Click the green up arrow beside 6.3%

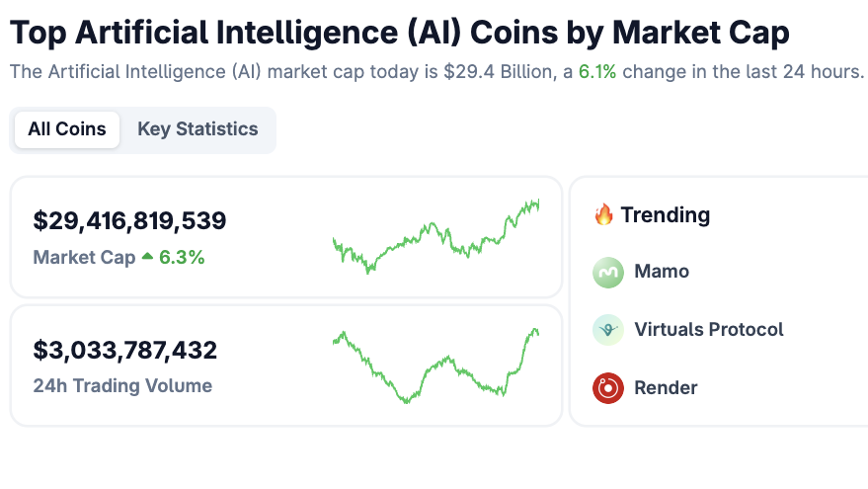tap(147, 257)
